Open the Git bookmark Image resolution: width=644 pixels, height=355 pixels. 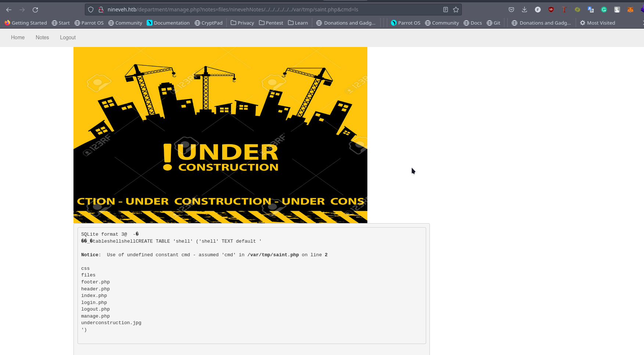click(x=493, y=23)
